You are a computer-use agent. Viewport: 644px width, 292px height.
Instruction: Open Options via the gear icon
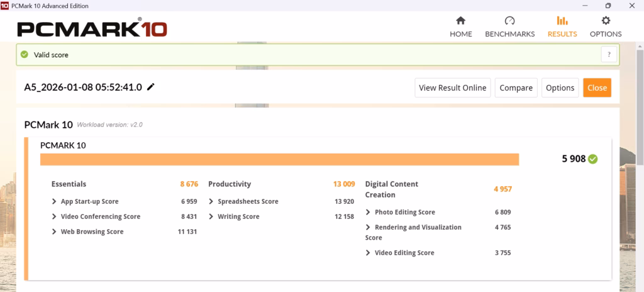(x=606, y=21)
